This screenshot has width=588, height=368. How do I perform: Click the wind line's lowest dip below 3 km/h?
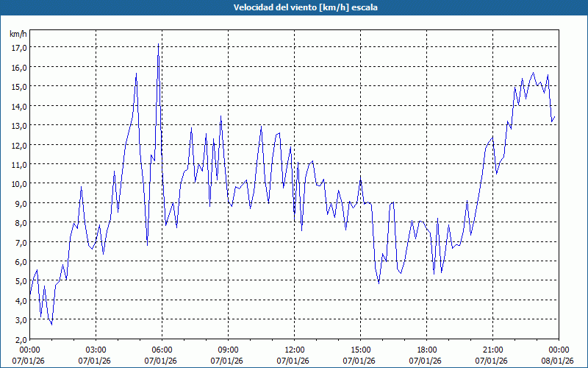click(51, 325)
